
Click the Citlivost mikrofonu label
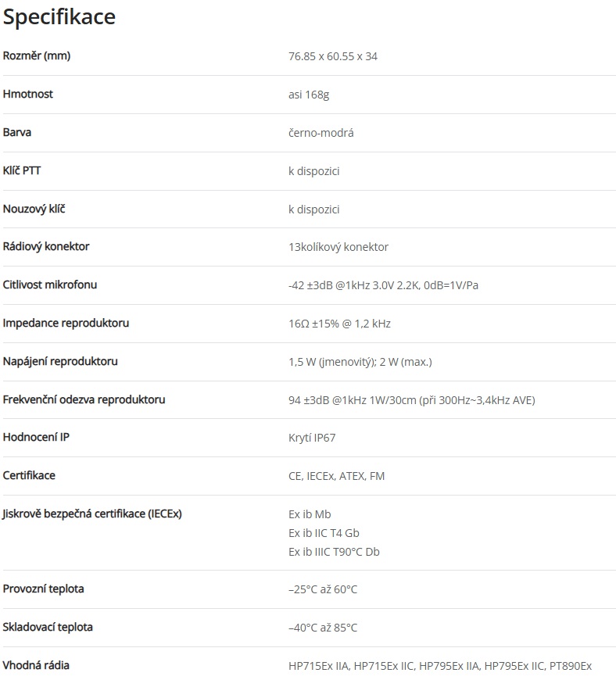point(50,285)
